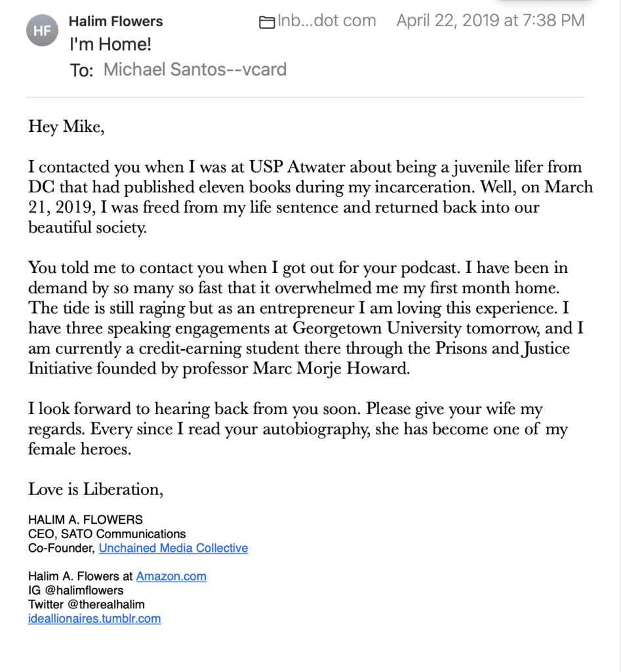Open the Amazon.com link
The width and height of the screenshot is (621, 672).
coord(171,576)
